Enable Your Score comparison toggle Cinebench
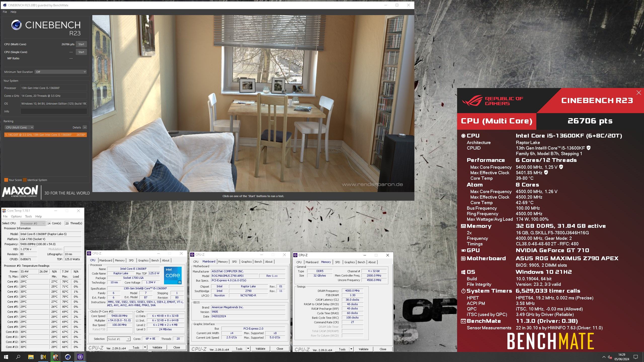 6,180
